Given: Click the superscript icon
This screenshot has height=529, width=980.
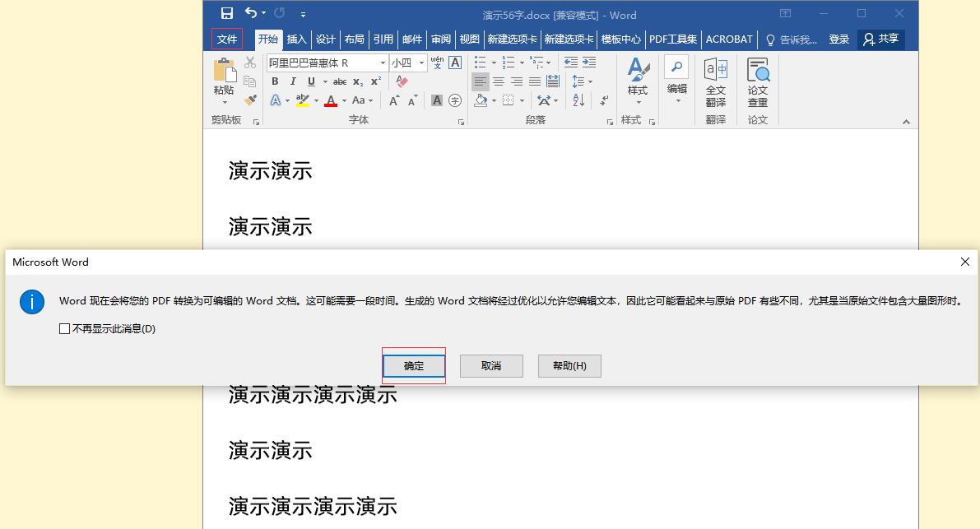Looking at the screenshot, I should coord(374,81).
